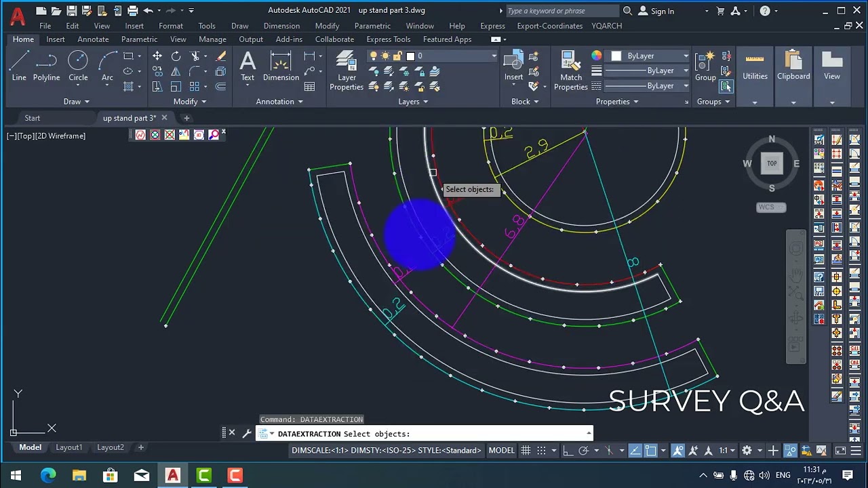Activate the Stretch tool
This screenshot has height=488, width=868.
click(x=157, y=87)
